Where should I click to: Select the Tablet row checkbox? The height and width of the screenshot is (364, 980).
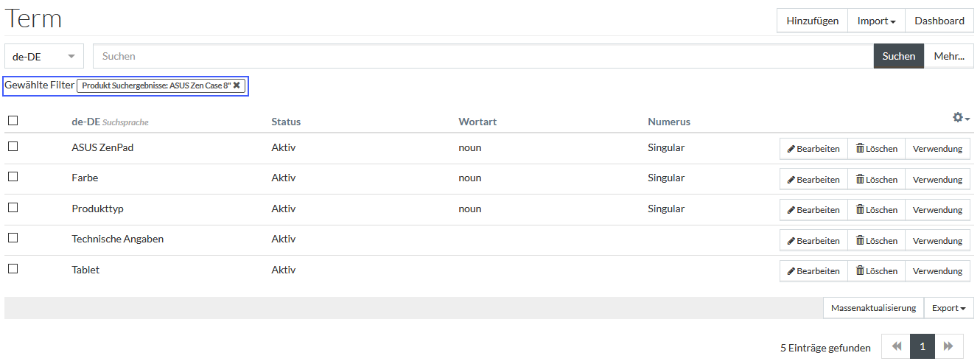click(13, 269)
